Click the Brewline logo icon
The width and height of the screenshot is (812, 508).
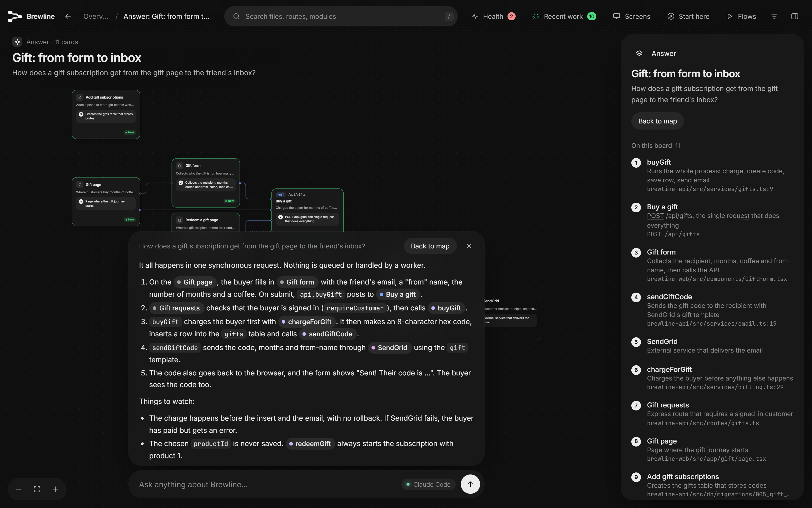click(x=15, y=16)
